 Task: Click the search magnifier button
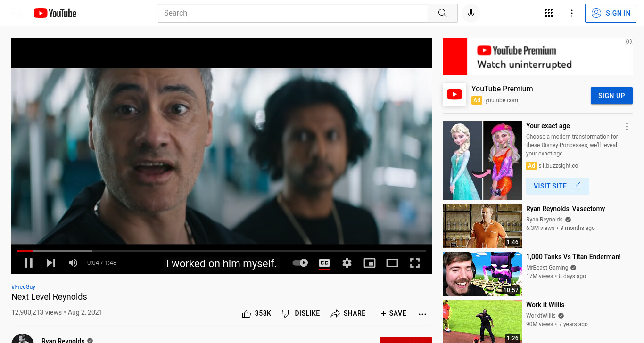pos(442,13)
